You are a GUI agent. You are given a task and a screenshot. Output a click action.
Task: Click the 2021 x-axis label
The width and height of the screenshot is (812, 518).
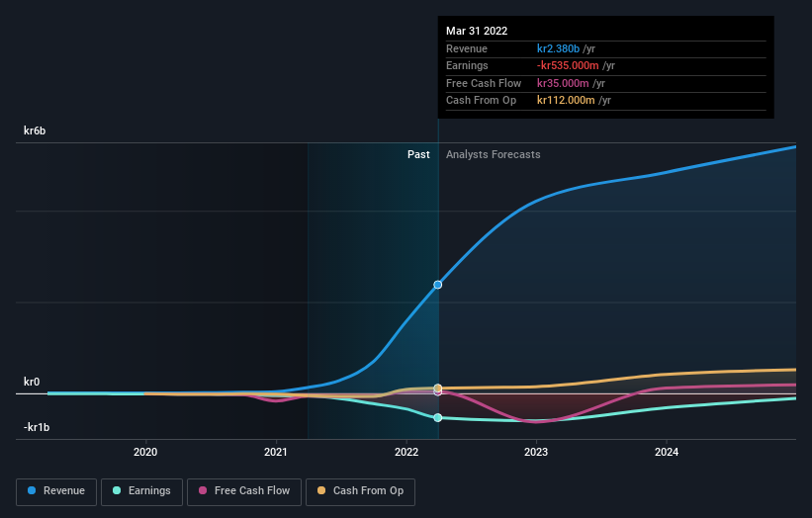click(276, 452)
